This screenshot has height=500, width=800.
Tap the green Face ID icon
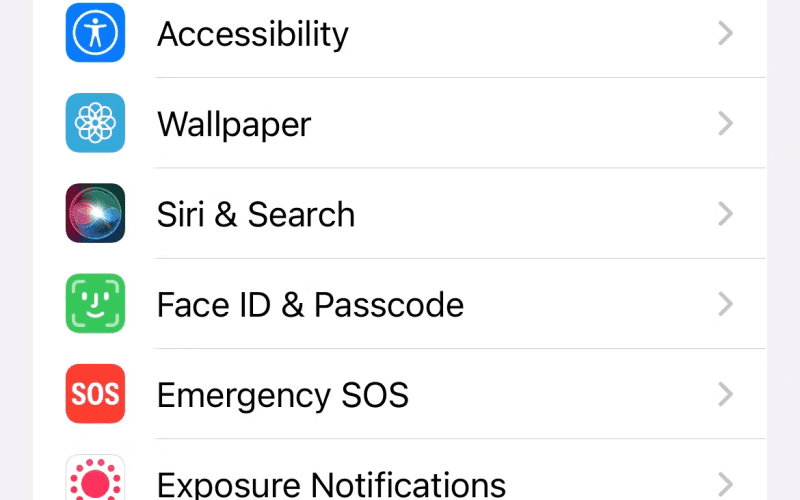(x=95, y=304)
